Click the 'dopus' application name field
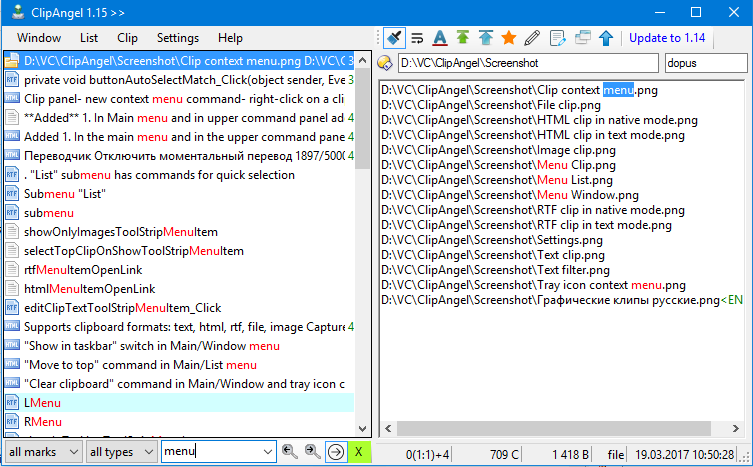Screen dimensions: 753x467 pos(706,63)
